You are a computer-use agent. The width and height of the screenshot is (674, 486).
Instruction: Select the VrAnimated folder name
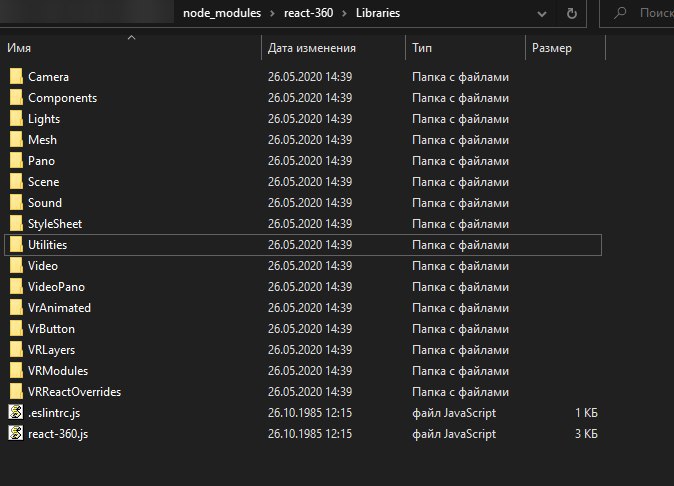(59, 308)
